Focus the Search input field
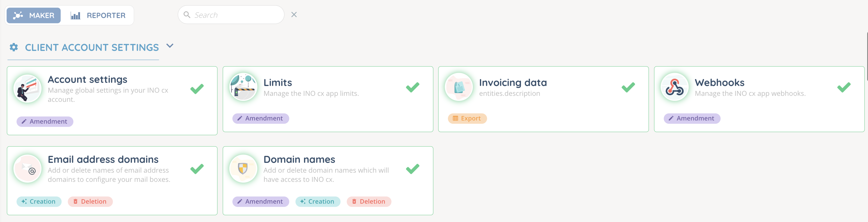868x222 pixels. 236,15
